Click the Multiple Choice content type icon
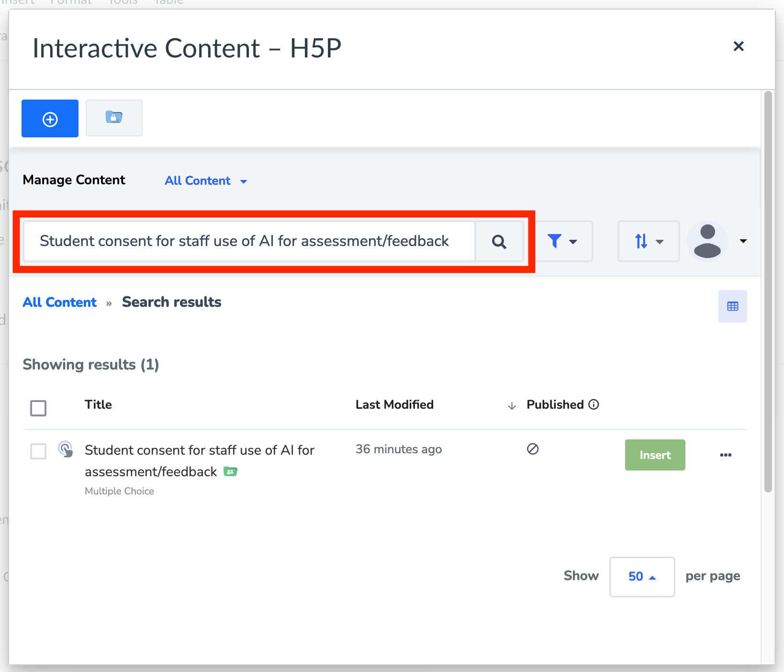Viewport: 784px width, 672px height. [x=65, y=449]
